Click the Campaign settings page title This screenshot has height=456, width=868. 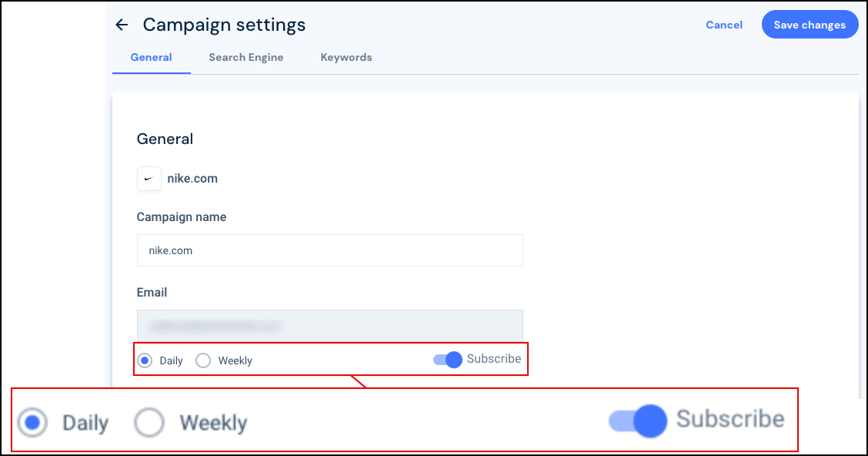[224, 25]
